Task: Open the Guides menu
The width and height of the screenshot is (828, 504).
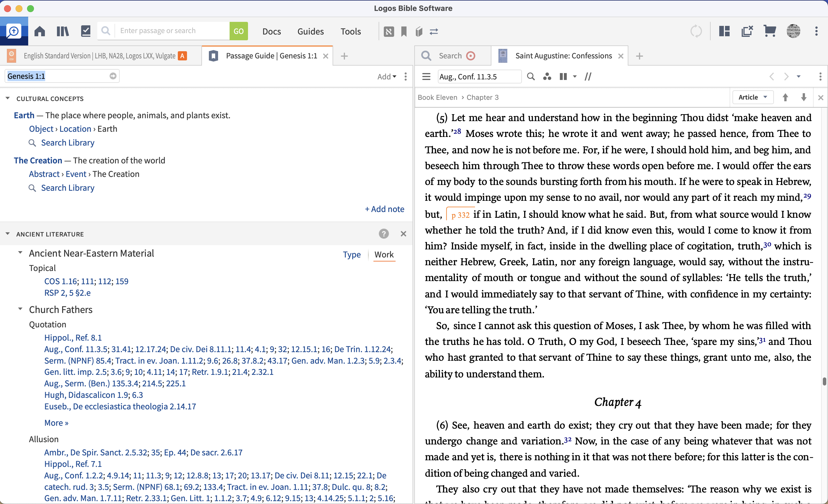Action: point(310,31)
